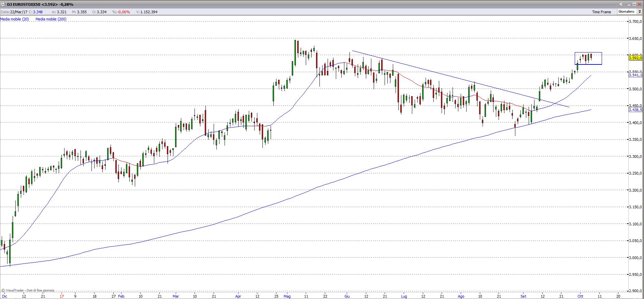Viewport: 644px width, 299px height.
Task: Click the Feb month label on time axis
Action: 121,296
